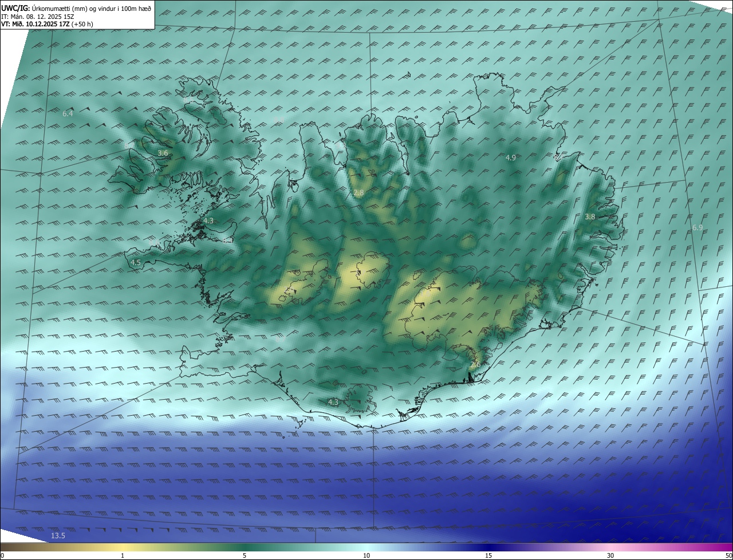Click the '5' tick on the color scale
This screenshot has height=560, width=733.
pyautogui.click(x=245, y=555)
